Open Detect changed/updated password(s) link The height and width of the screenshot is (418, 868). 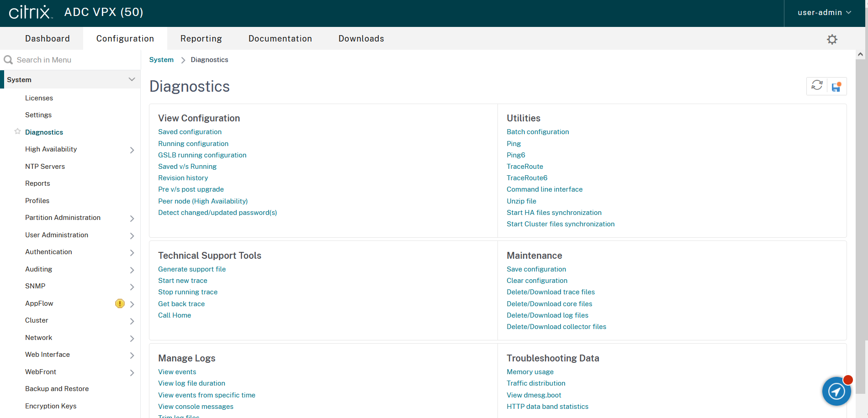[x=217, y=213]
